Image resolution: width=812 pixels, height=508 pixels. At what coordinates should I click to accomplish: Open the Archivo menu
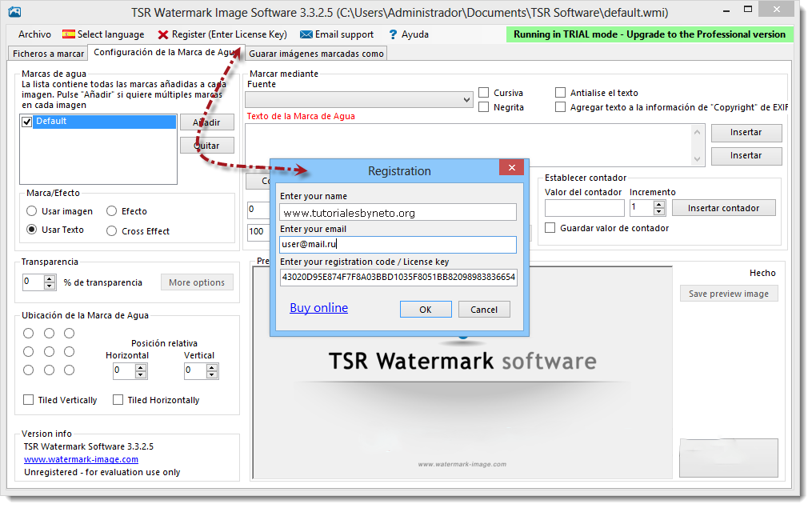click(x=34, y=34)
